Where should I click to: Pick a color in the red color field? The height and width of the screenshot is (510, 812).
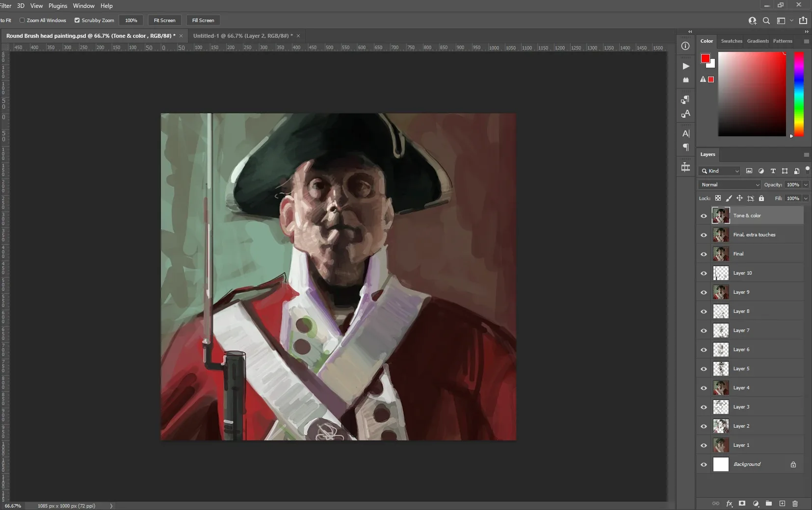752,94
